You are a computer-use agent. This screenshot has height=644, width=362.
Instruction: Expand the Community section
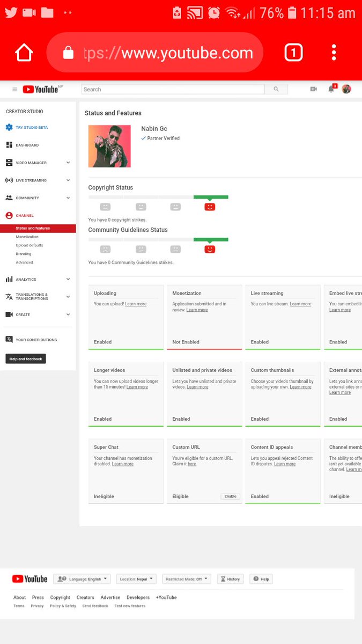pos(68,198)
